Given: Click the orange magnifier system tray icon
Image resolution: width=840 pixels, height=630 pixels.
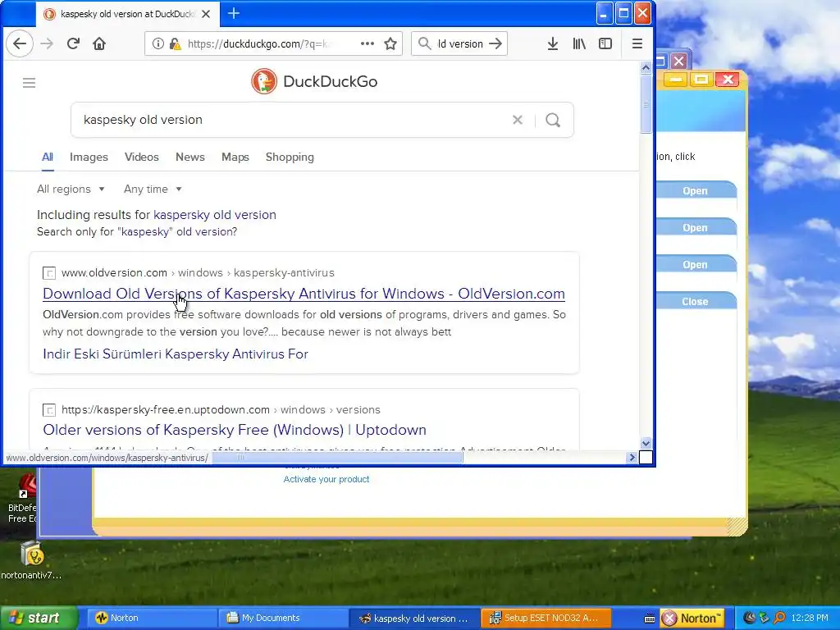Looking at the screenshot, I should (x=779, y=618).
